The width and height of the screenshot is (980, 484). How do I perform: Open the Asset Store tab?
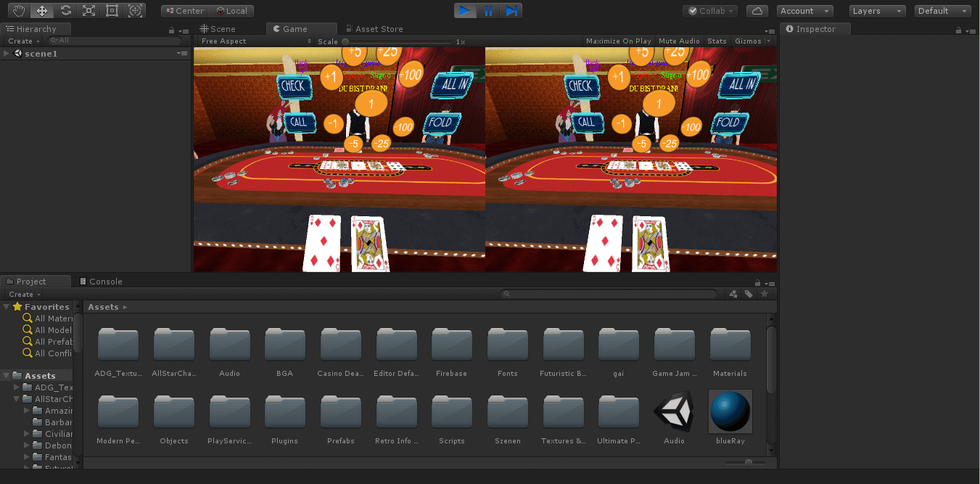pyautogui.click(x=374, y=29)
